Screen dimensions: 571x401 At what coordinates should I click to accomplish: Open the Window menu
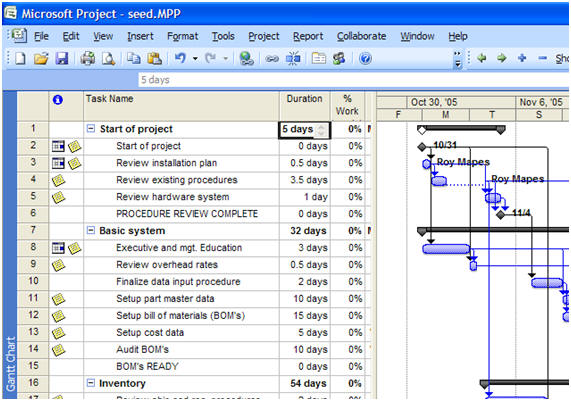tap(417, 36)
